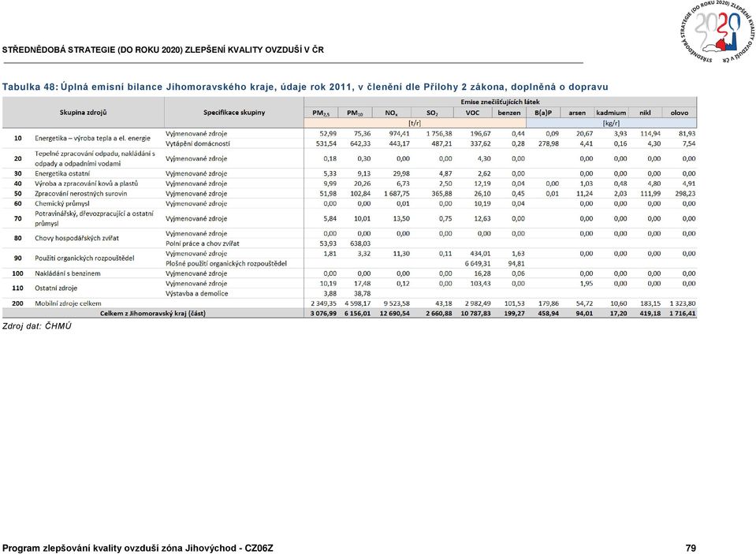Click the 'olovo' column header
This screenshot has width=756, height=554.
[680, 113]
